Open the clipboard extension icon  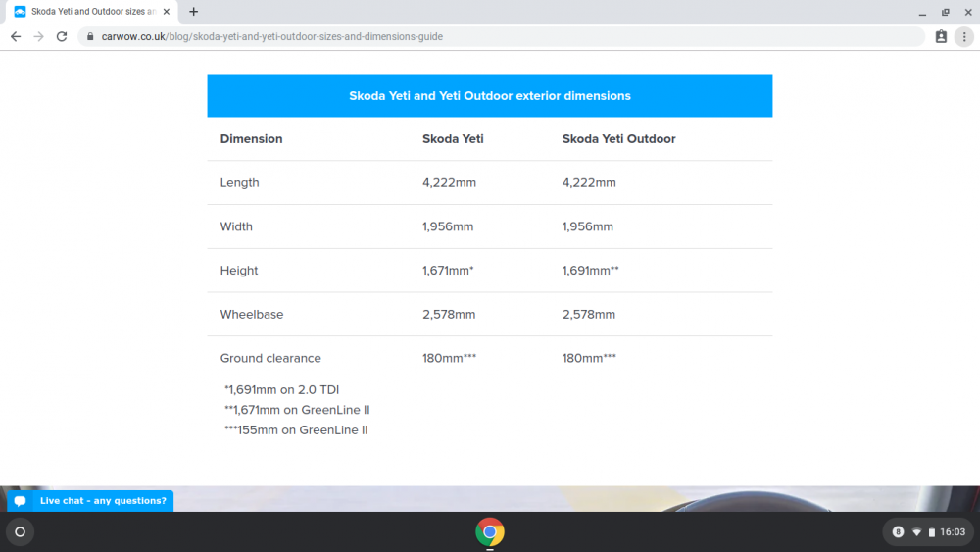[941, 37]
